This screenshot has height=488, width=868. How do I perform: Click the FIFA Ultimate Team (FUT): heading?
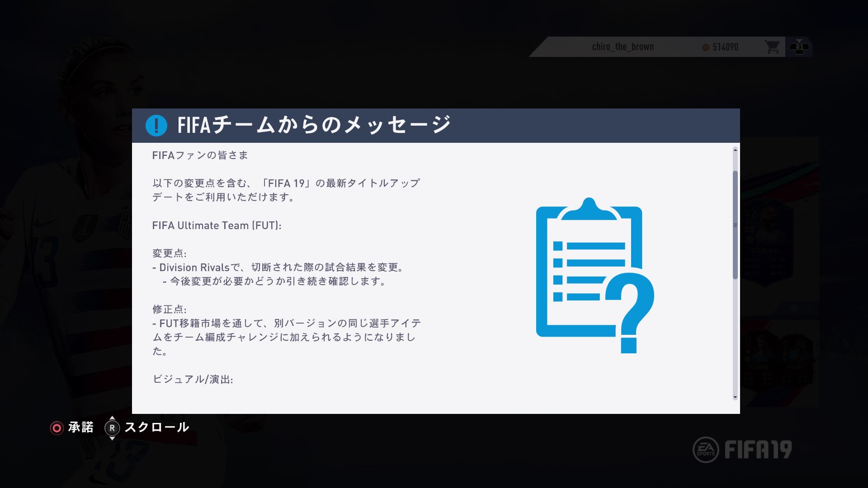point(217,225)
